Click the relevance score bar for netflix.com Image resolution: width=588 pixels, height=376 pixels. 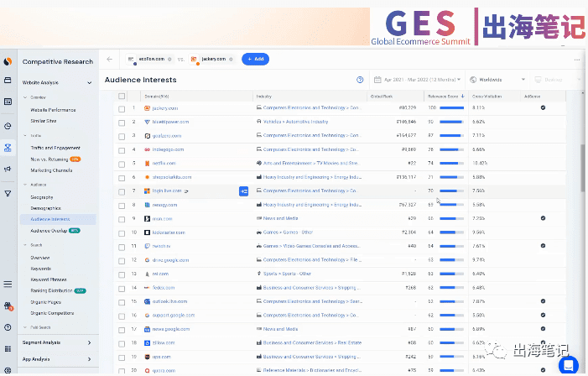pyautogui.click(x=451, y=163)
